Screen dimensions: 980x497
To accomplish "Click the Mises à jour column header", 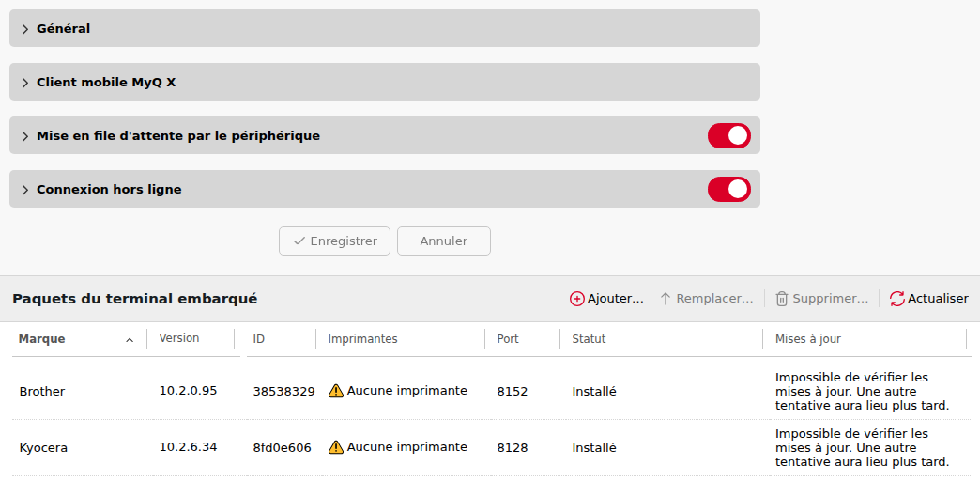I will 807,339.
